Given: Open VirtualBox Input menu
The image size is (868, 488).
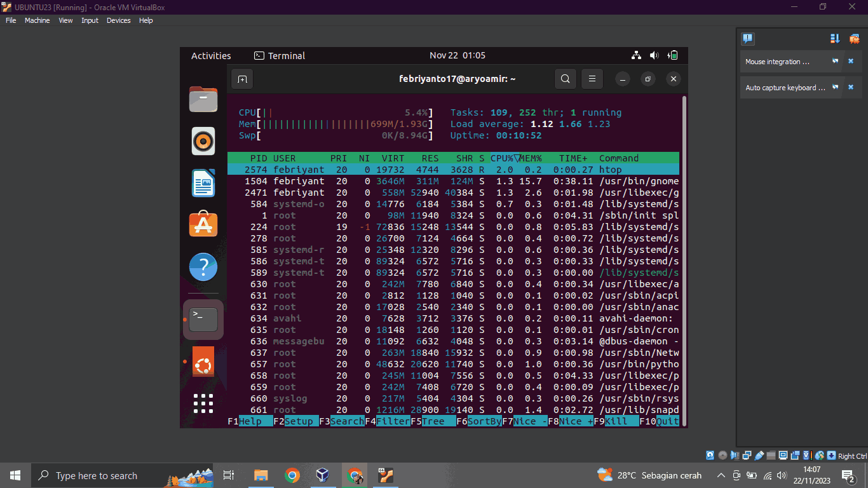Looking at the screenshot, I should (x=90, y=20).
